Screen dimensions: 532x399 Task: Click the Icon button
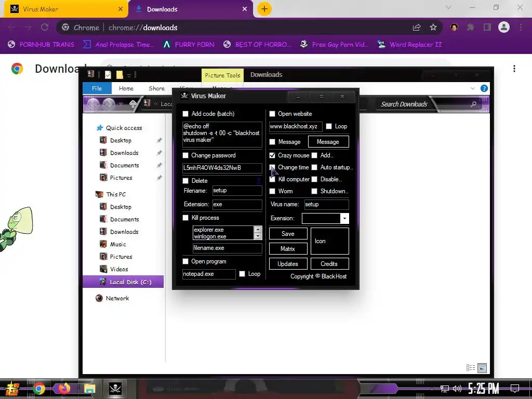(330, 241)
